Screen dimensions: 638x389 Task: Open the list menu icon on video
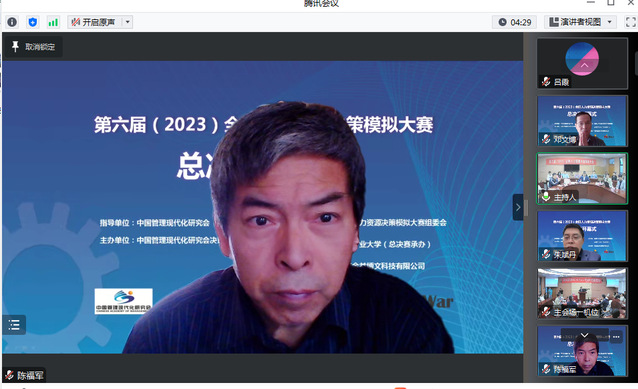[14, 325]
